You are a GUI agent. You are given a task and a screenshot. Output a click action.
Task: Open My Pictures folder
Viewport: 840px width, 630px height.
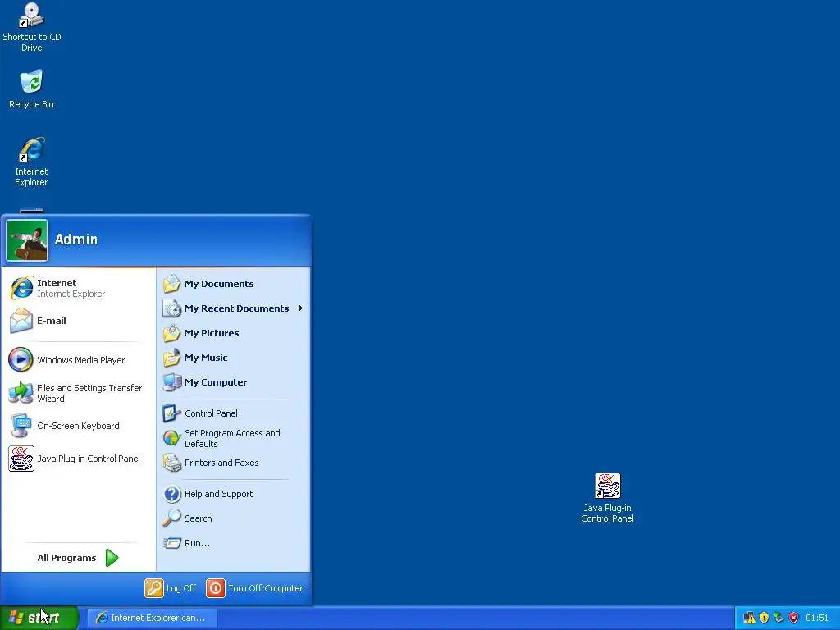[233, 333]
